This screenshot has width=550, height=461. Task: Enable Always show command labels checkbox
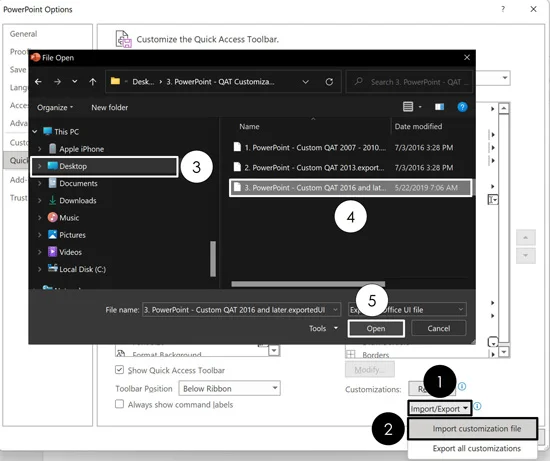click(119, 404)
